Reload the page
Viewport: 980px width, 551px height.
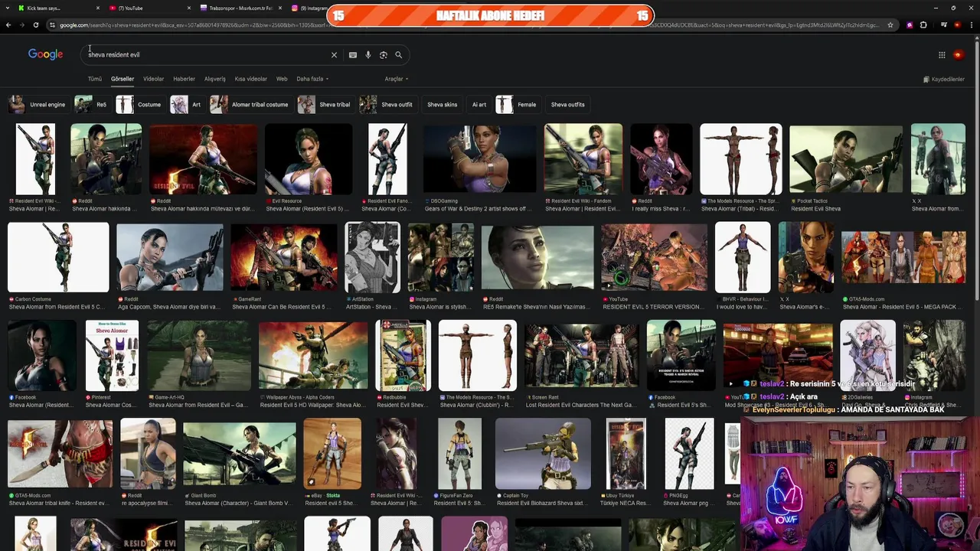click(x=36, y=25)
